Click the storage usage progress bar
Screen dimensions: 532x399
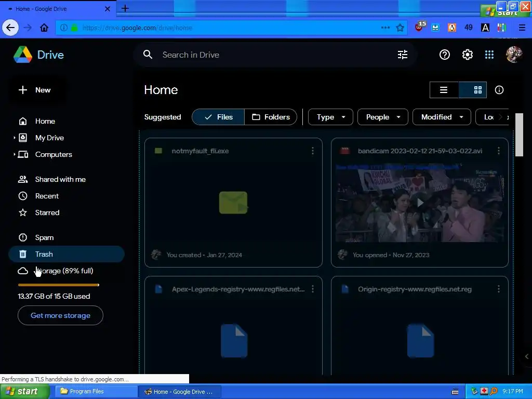click(58, 285)
